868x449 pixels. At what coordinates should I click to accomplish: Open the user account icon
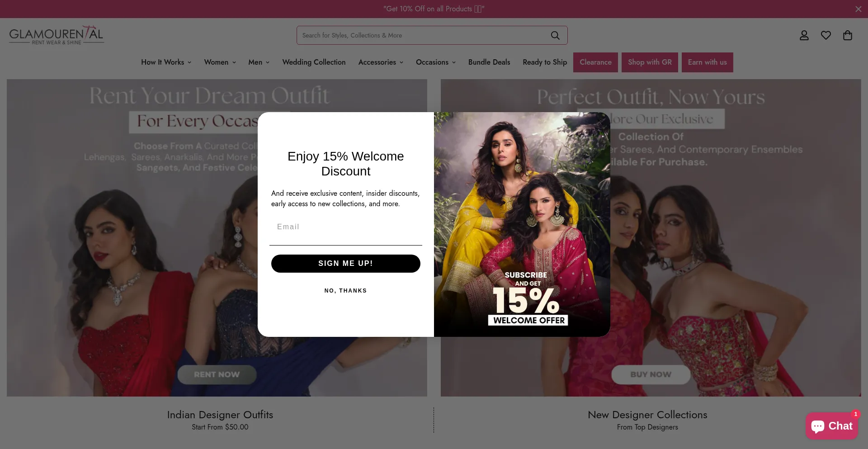[804, 35]
